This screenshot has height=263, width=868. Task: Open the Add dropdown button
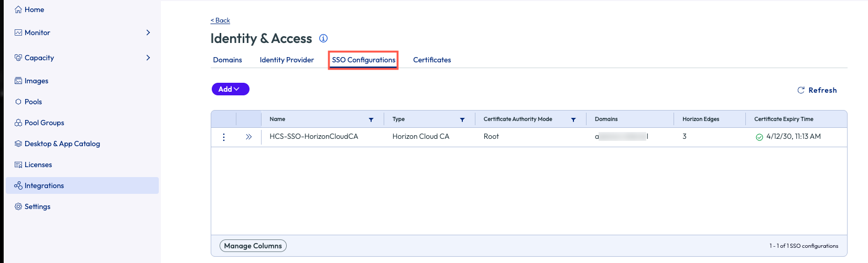tap(230, 89)
